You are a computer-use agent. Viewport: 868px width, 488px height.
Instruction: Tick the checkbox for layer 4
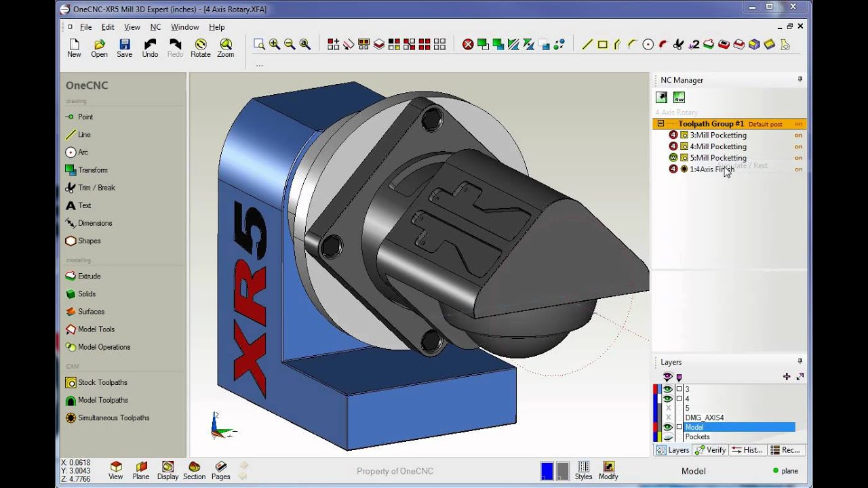[x=679, y=399]
